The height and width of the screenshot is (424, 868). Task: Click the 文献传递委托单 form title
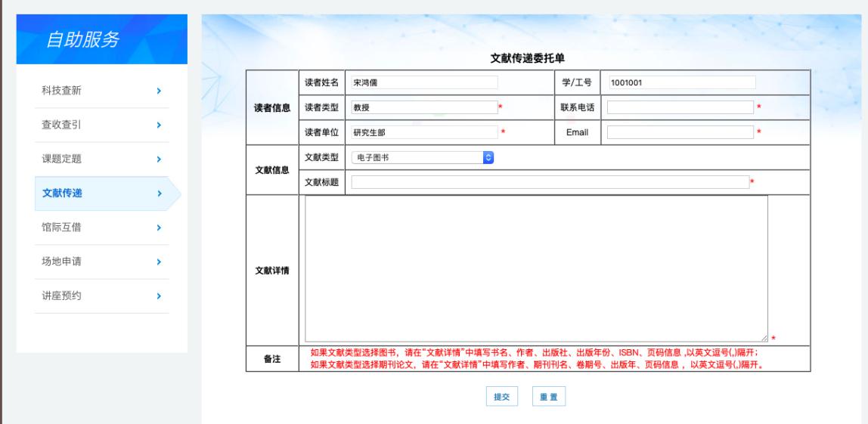click(x=528, y=59)
